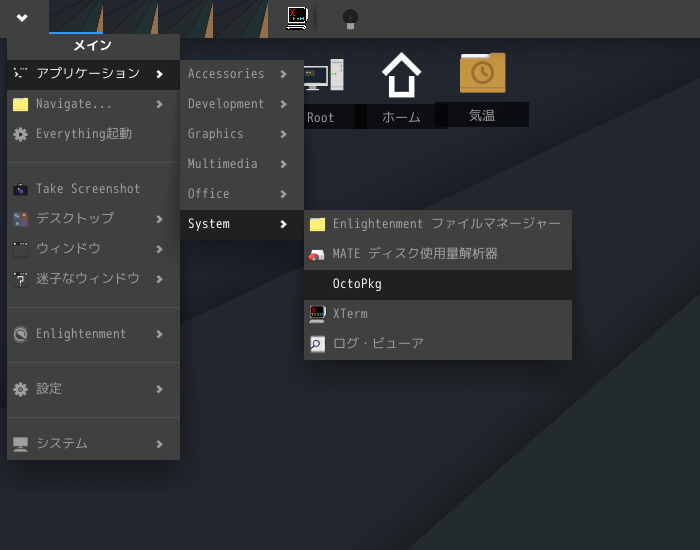700x550 pixels.
Task: Expand the Development category arrow
Action: coord(283,104)
